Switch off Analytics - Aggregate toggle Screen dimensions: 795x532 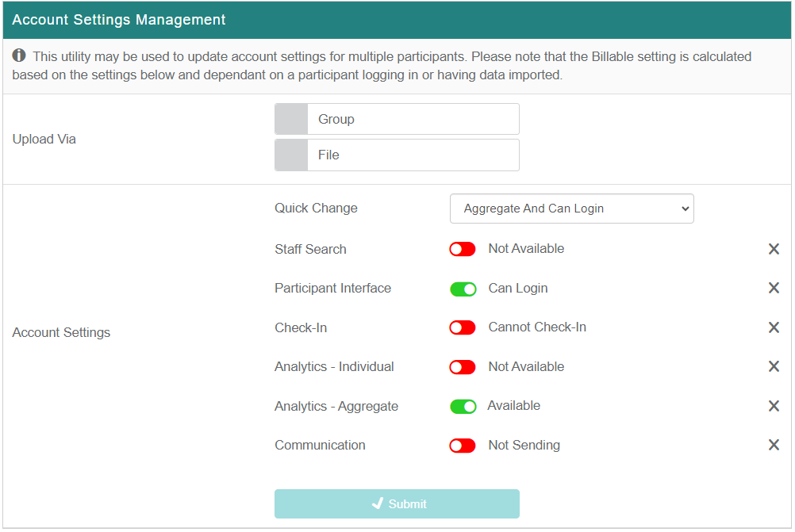(x=463, y=406)
